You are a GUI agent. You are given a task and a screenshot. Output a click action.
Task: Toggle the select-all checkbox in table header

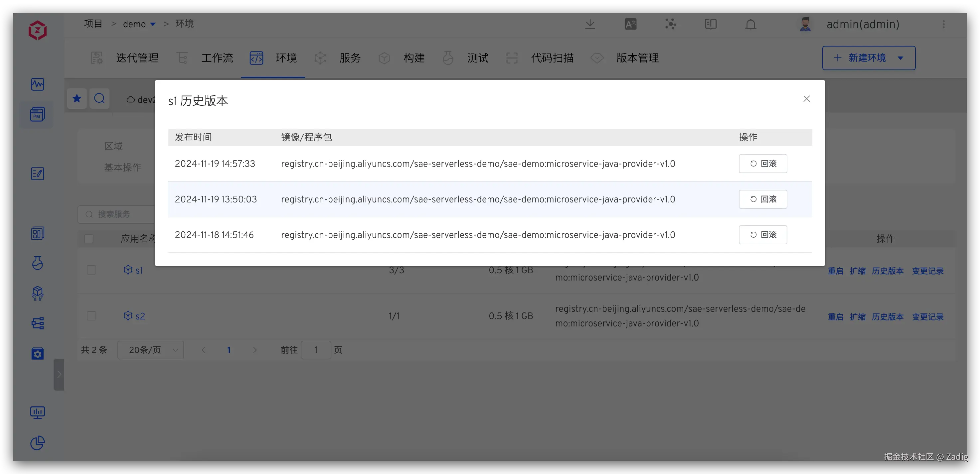[88, 239]
